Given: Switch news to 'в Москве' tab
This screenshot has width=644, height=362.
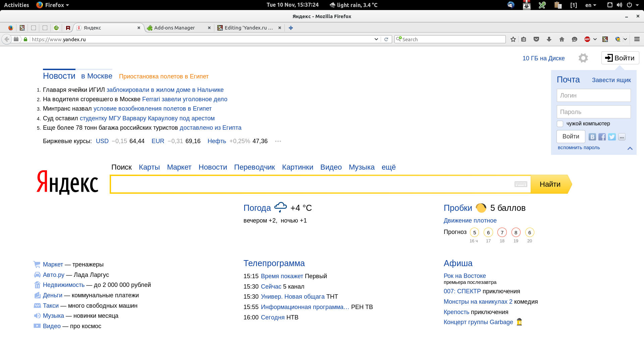Looking at the screenshot, I should (97, 76).
